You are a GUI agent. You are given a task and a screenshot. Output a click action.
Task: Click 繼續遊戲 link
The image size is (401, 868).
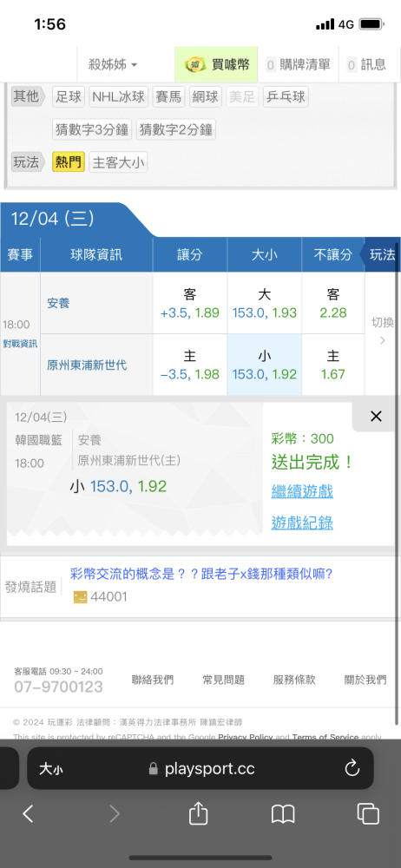coord(302,491)
